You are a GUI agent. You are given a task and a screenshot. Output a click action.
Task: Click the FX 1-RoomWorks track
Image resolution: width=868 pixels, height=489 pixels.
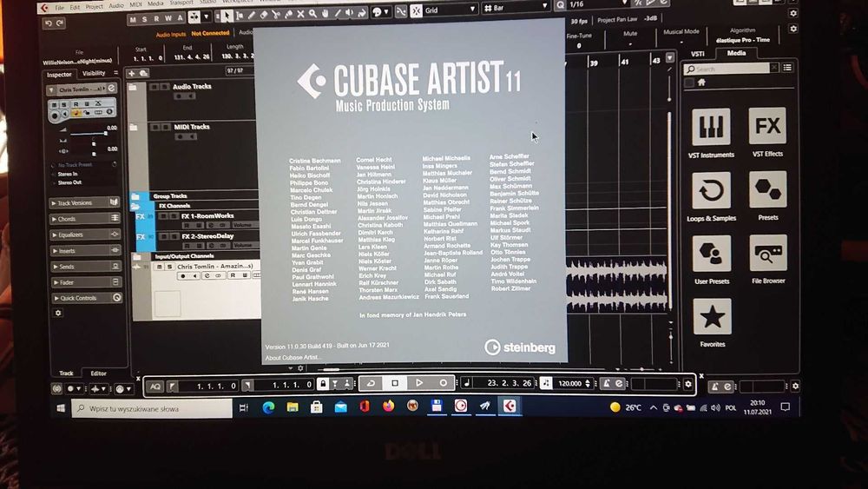[207, 216]
